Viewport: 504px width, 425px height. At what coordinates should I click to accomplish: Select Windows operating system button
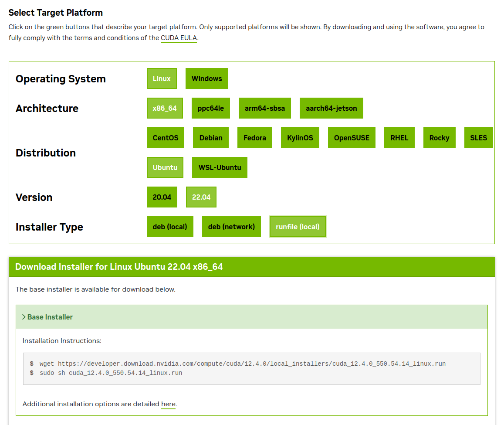206,78
